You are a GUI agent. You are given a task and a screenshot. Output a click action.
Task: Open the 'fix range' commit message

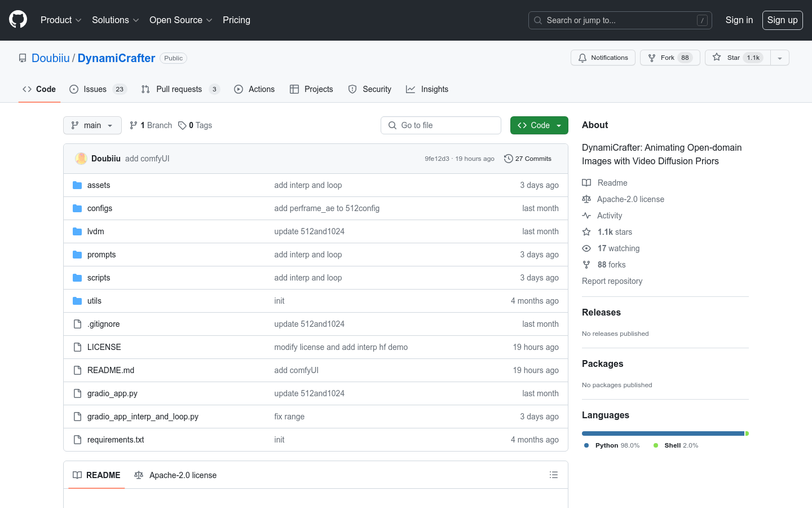(x=289, y=417)
